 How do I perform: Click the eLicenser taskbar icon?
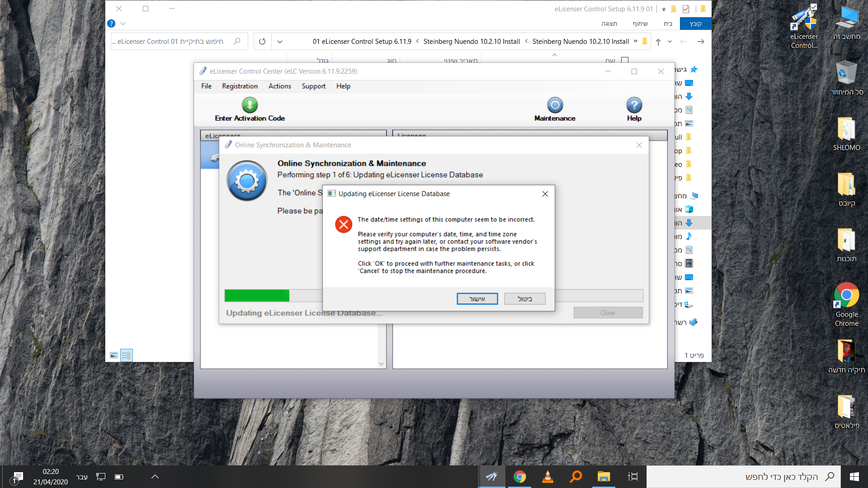tap(492, 477)
